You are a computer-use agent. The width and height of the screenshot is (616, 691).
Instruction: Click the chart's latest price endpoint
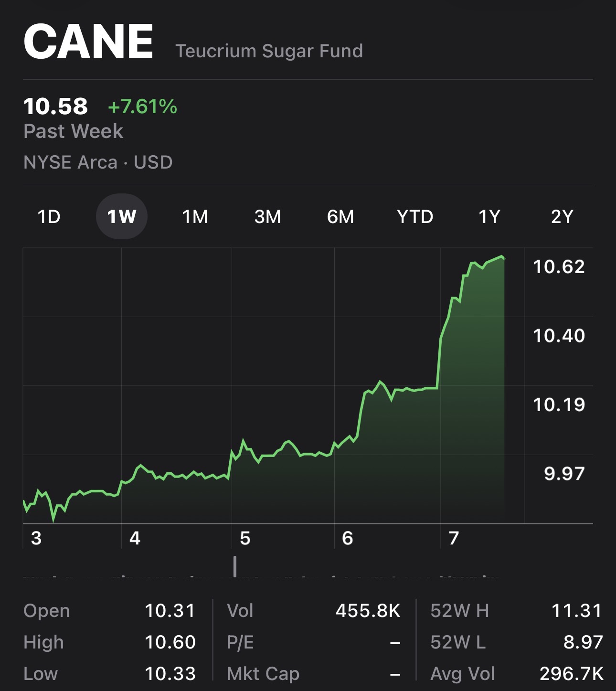pos(504,258)
